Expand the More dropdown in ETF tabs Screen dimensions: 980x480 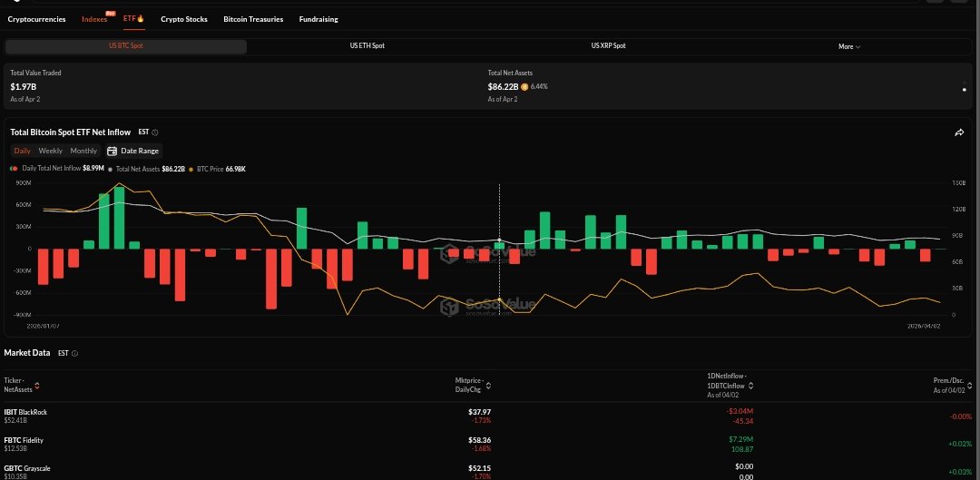[848, 45]
